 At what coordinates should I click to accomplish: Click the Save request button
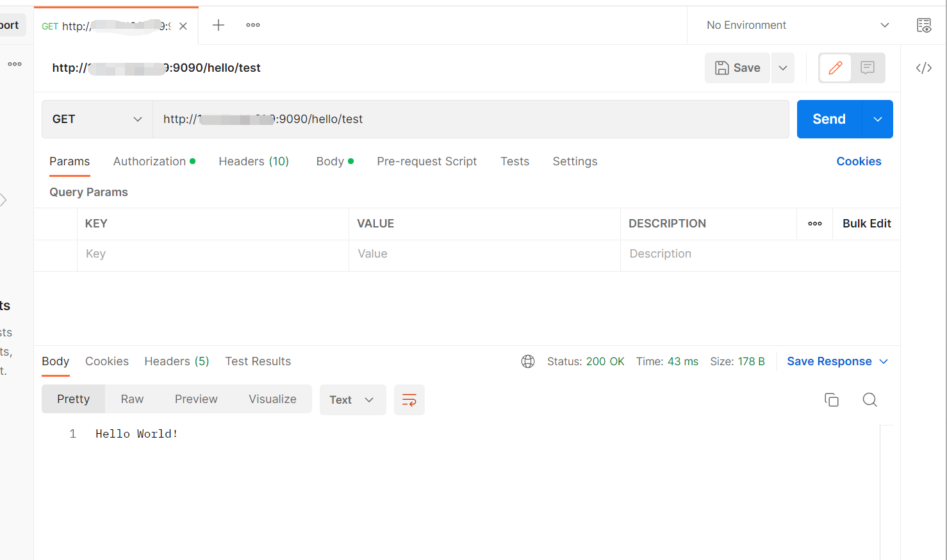pos(737,68)
